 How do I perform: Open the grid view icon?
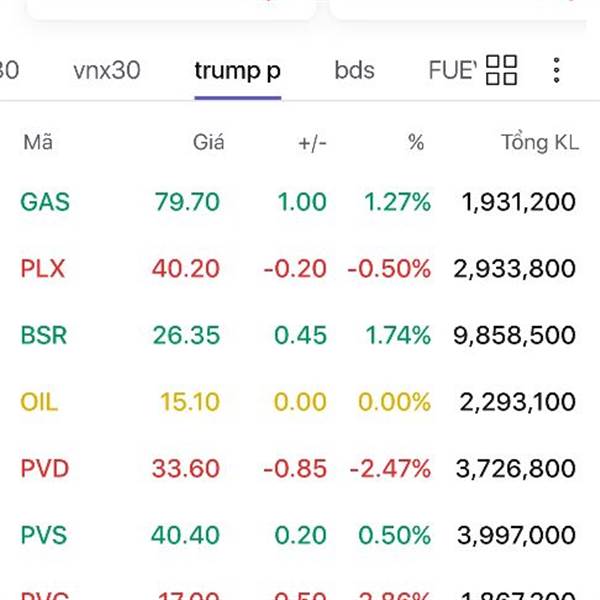(501, 70)
